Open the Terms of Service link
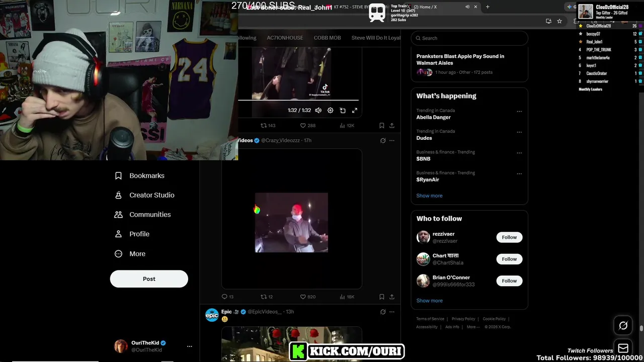Viewport: 644px width, 362px height. point(430,319)
